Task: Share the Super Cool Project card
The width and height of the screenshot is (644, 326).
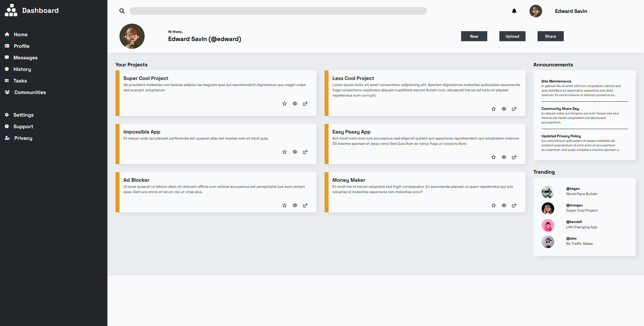Action: click(x=305, y=104)
